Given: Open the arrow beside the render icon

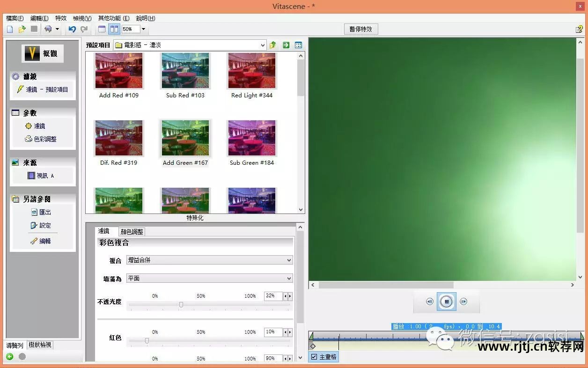Looking at the screenshot, I should point(57,29).
